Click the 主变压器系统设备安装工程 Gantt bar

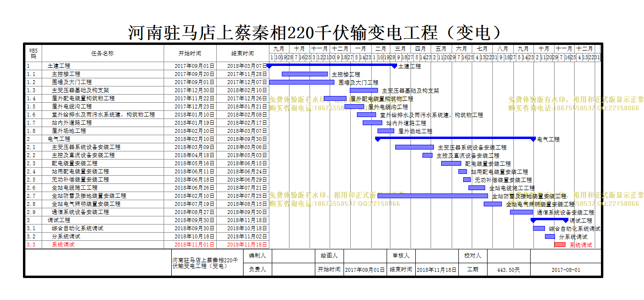point(414,147)
